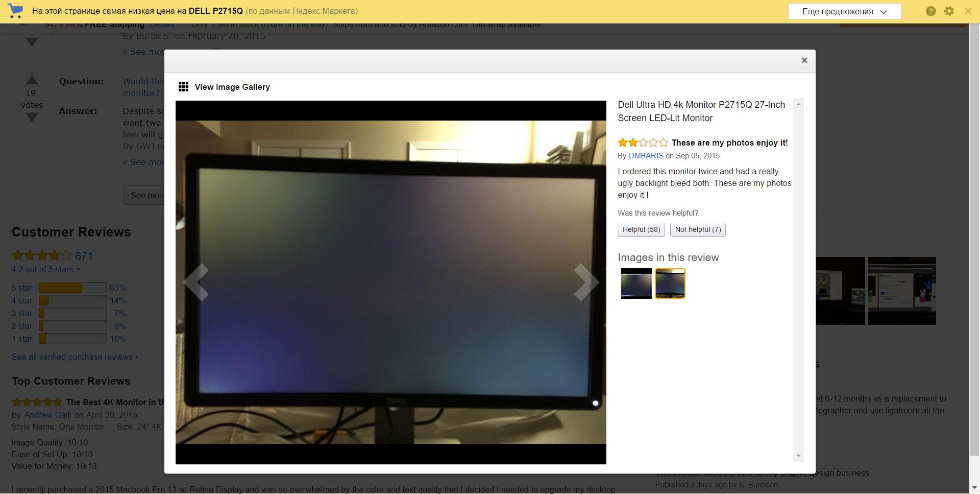The width and height of the screenshot is (980, 494).
Task: Open 'The Best 4K Monitor' review title
Action: [x=115, y=402]
